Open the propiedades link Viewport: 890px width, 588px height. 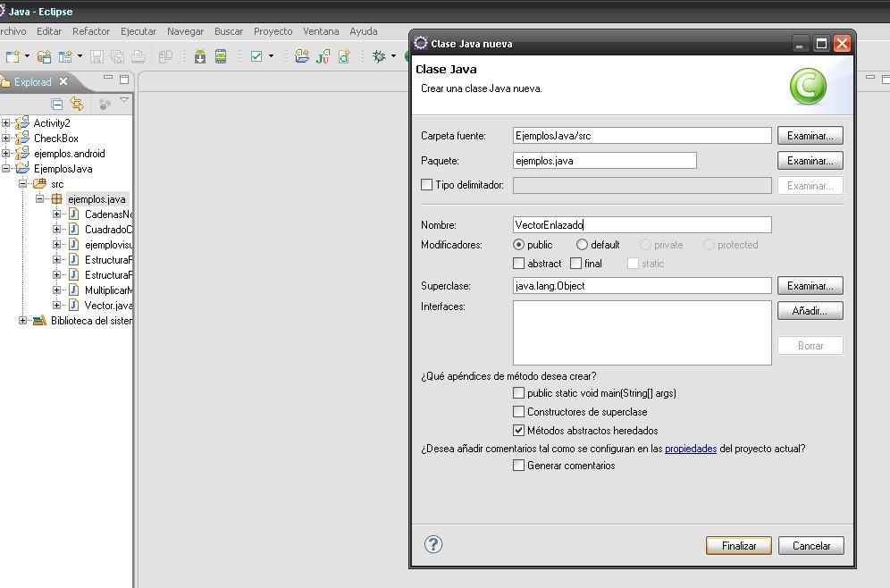click(691, 449)
